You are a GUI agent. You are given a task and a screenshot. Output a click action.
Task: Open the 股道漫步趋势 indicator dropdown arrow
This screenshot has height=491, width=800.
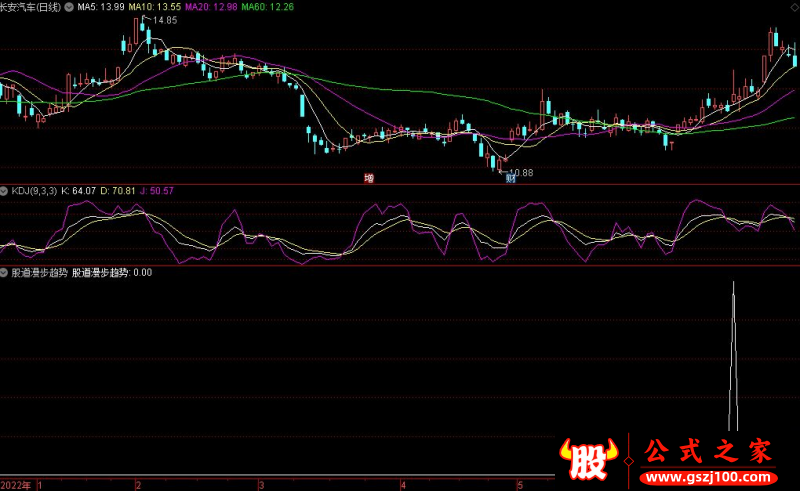(x=5, y=272)
